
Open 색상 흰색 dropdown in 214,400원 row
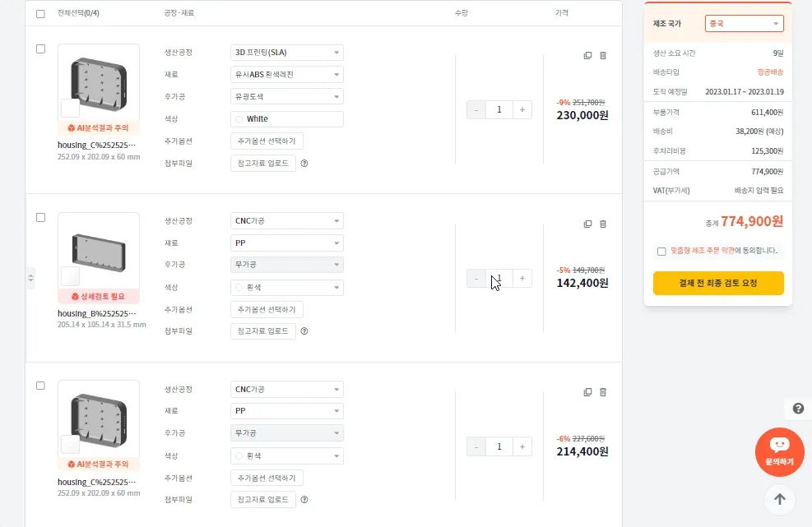tap(287, 455)
